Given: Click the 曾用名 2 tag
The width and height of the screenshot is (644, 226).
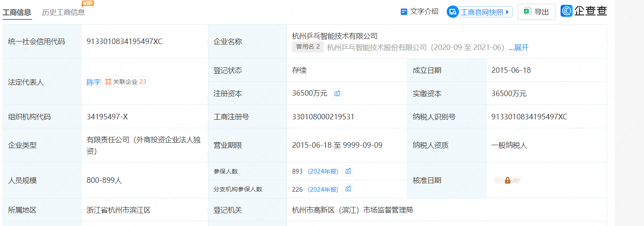Looking at the screenshot, I should coord(308,47).
